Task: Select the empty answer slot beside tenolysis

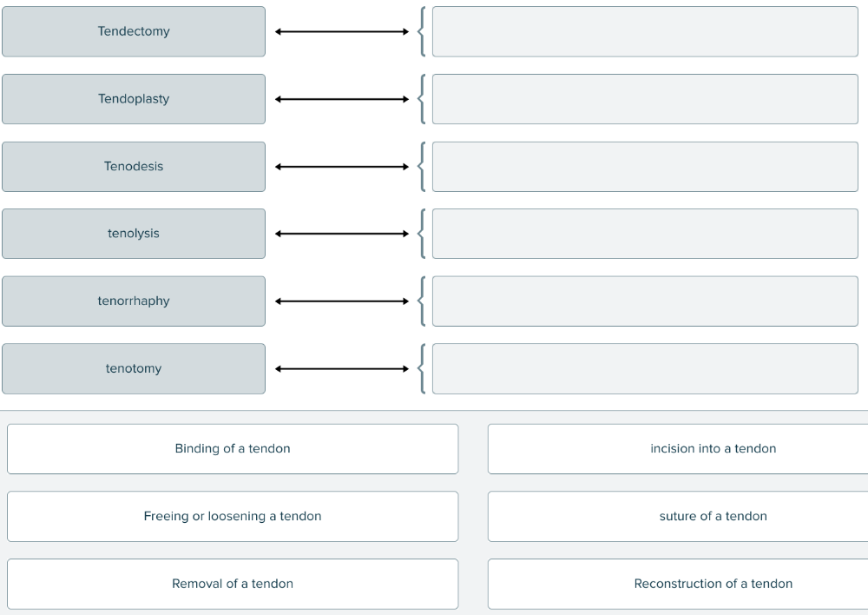Action: click(x=645, y=234)
